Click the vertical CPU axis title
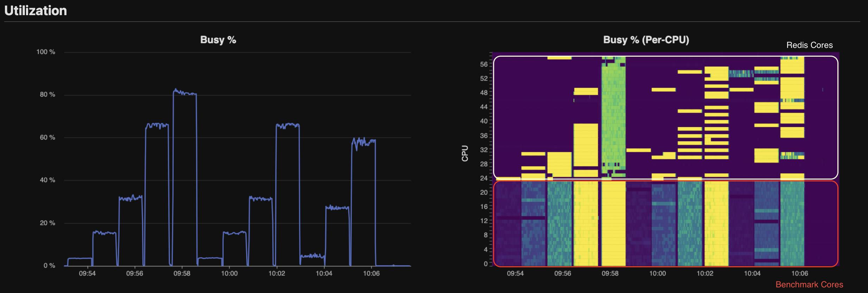868x293 pixels. (x=465, y=153)
